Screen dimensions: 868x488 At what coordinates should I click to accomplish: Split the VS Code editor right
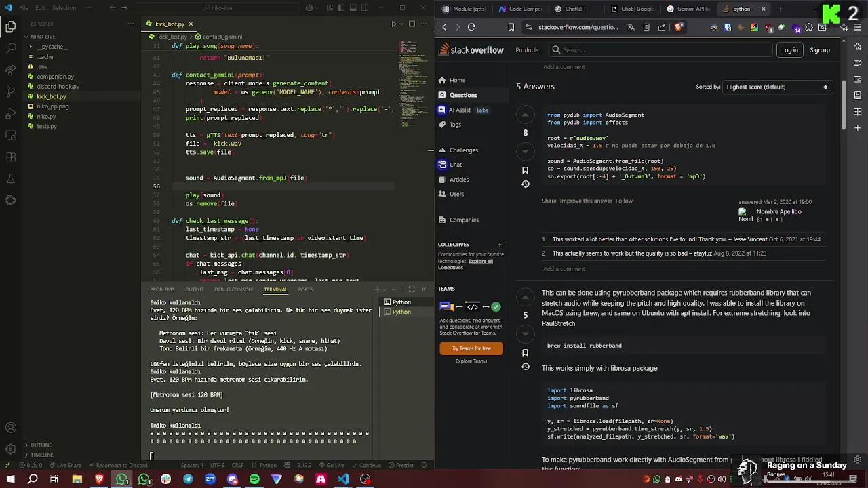pos(412,24)
